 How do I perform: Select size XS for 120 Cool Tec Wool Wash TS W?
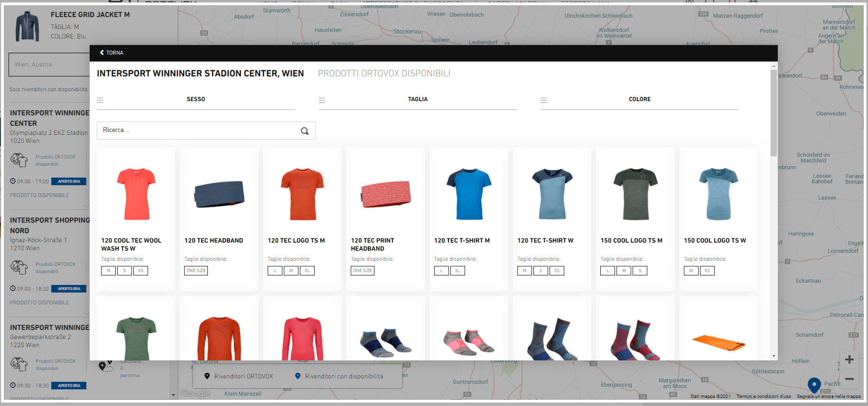click(x=140, y=271)
